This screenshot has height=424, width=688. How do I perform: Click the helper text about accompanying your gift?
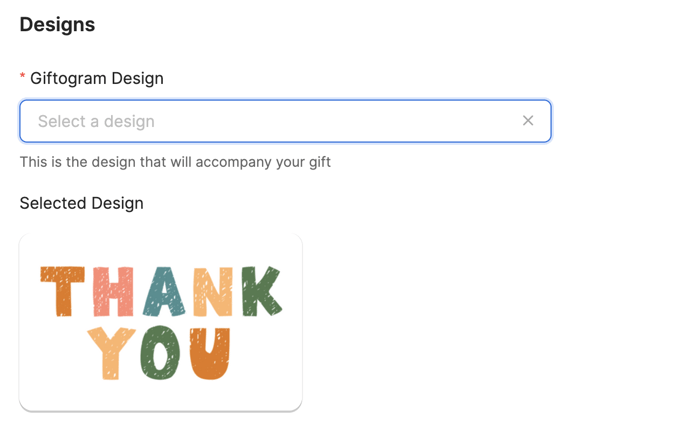click(x=175, y=162)
